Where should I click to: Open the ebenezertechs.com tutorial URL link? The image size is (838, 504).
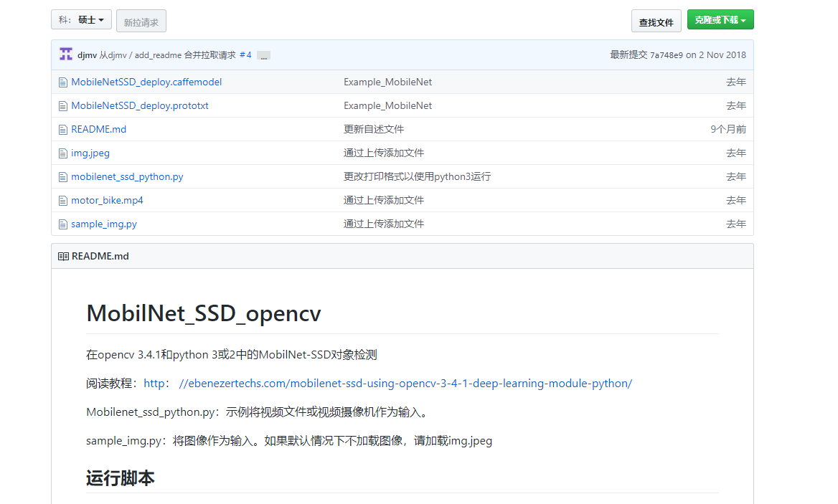(405, 384)
